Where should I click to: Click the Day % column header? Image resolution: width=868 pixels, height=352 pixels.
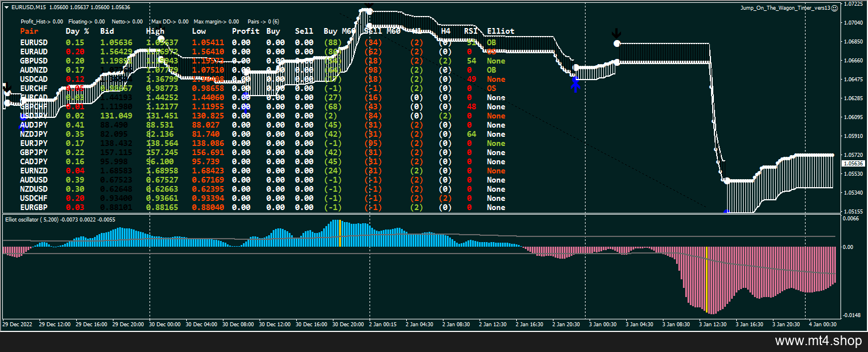(x=77, y=31)
